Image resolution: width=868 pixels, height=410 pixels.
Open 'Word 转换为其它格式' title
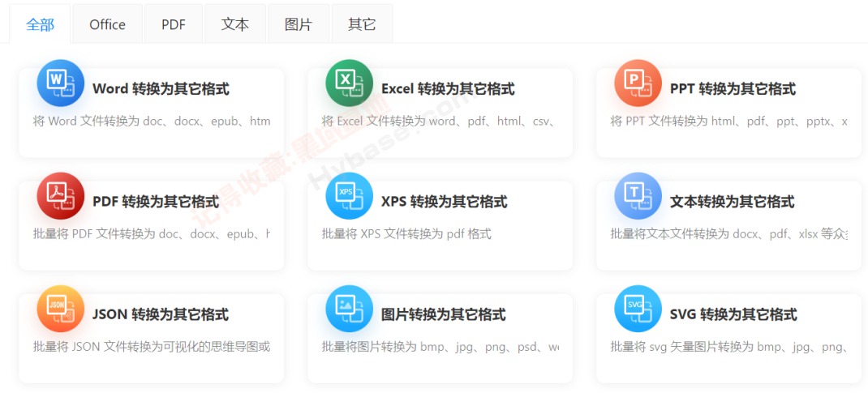click(x=161, y=89)
